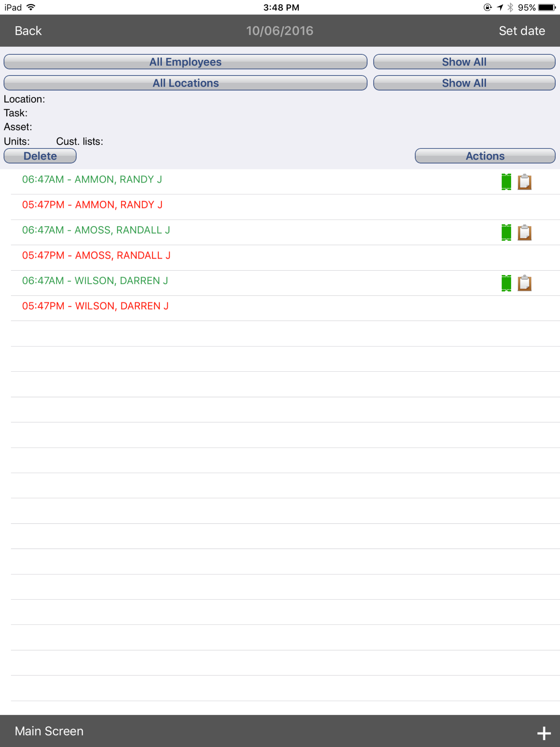Open the Actions menu button
The height and width of the screenshot is (747, 560).
tap(485, 156)
